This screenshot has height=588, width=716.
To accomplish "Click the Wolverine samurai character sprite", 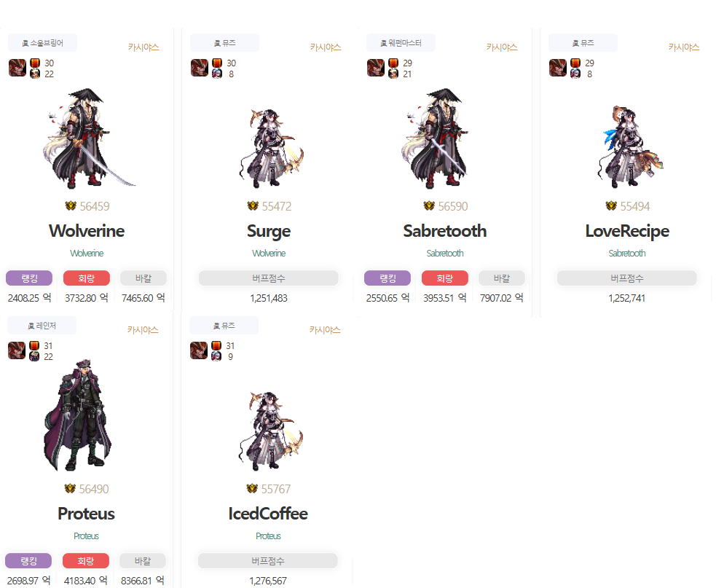I will coord(87,138).
